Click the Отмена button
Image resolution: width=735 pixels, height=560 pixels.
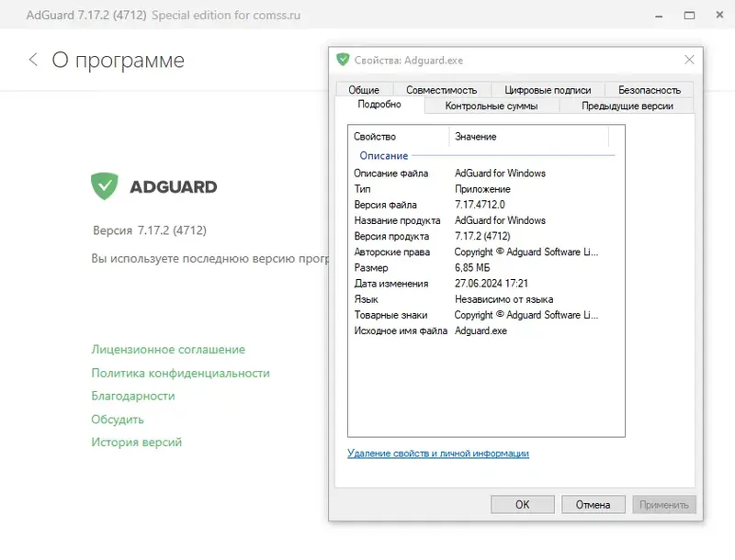593,504
